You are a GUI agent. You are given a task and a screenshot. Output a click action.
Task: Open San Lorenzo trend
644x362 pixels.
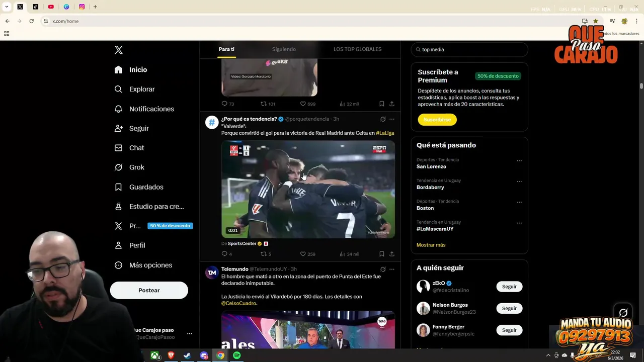tap(431, 166)
